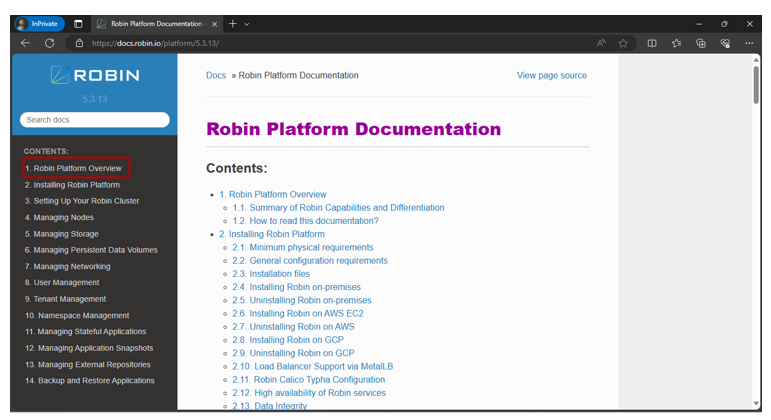The image size is (771, 420).
Task: Click the InPrivate profile badge
Action: (x=39, y=24)
